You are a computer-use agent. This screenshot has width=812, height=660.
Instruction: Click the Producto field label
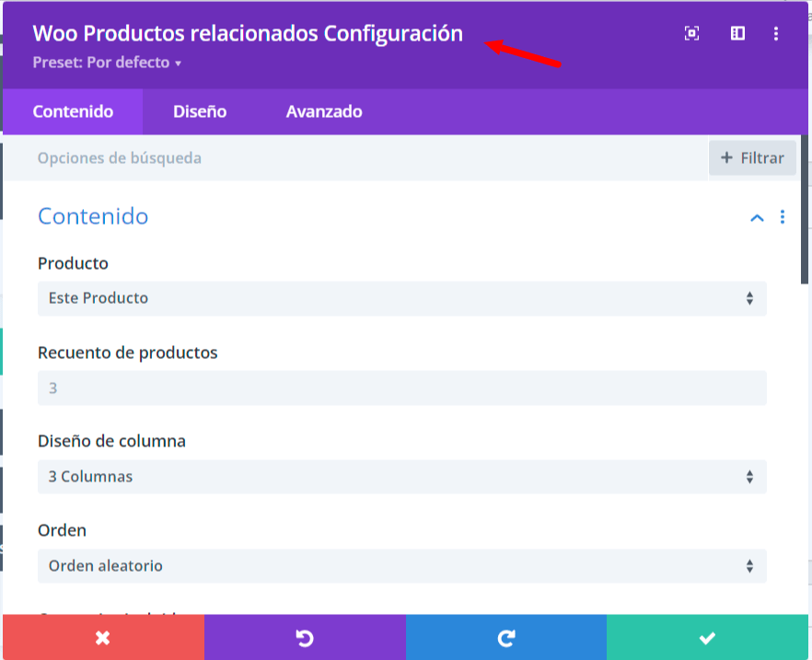(x=73, y=263)
